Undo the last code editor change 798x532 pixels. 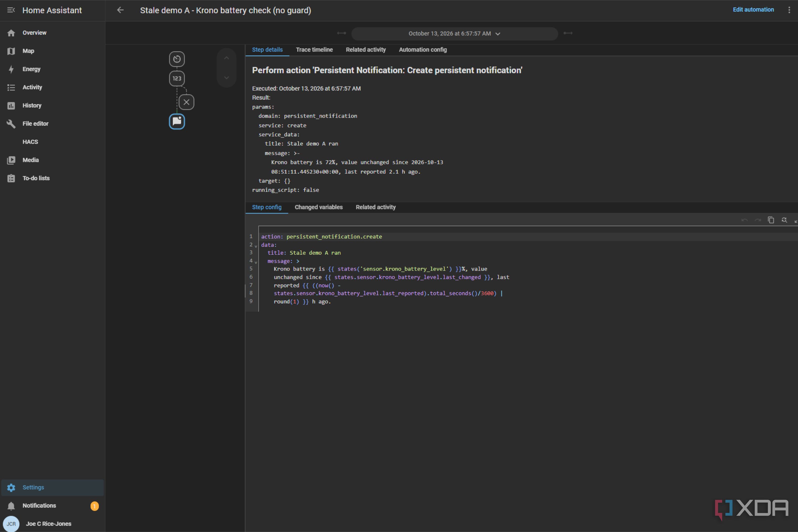tap(744, 220)
